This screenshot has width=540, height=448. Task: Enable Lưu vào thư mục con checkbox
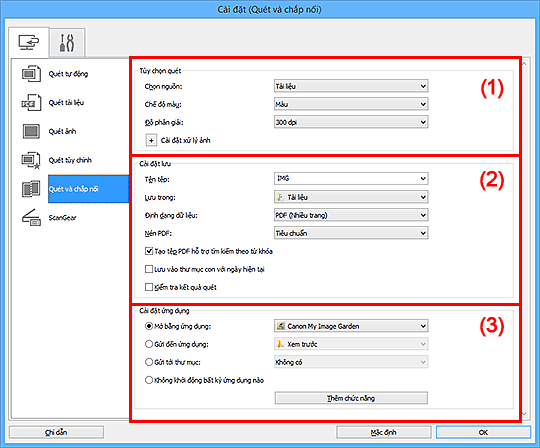click(149, 269)
